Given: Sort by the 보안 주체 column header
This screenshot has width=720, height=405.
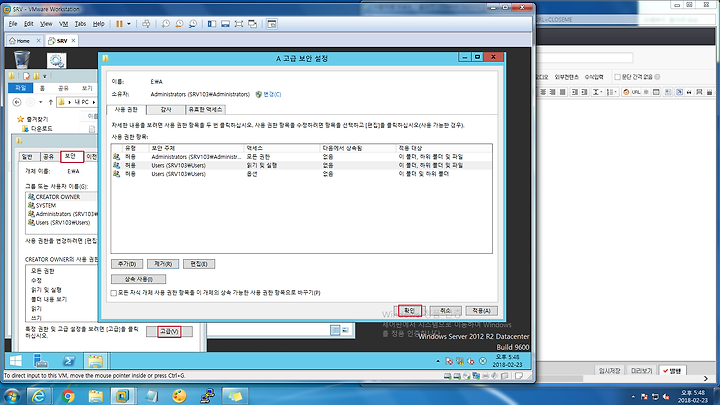Looking at the screenshot, I should coord(196,148).
